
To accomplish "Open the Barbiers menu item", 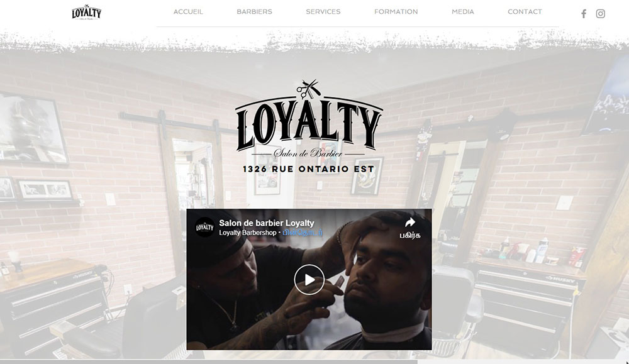I will pos(254,11).
